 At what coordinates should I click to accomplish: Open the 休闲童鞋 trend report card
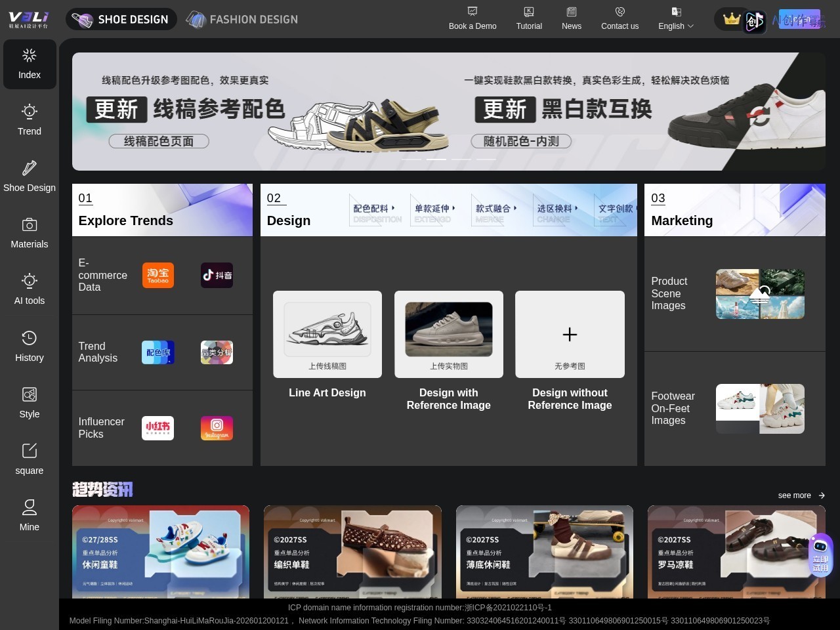coord(161,552)
